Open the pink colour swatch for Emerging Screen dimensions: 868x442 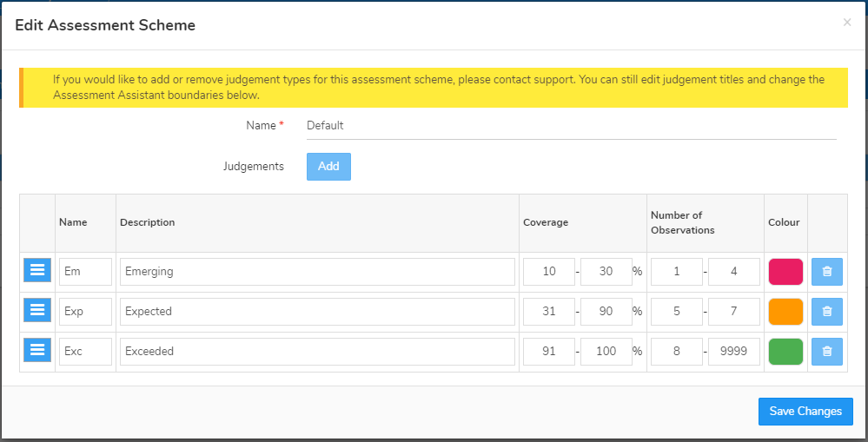pyautogui.click(x=785, y=272)
